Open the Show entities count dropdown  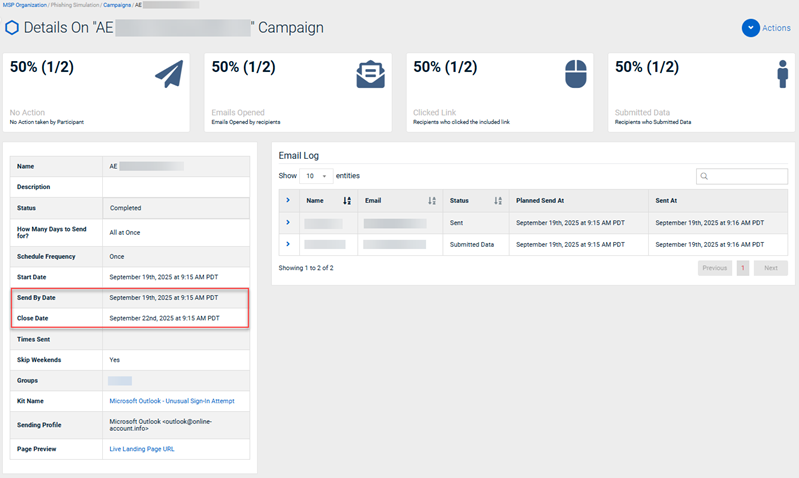[317, 176]
